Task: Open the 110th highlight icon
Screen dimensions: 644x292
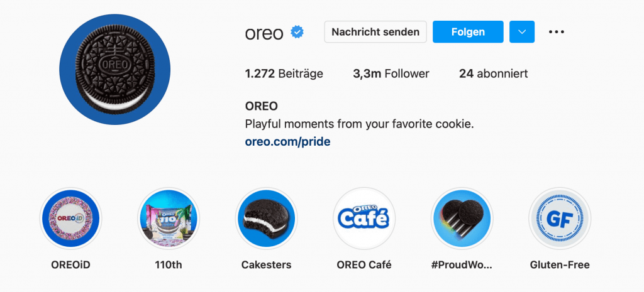Action: point(169,219)
